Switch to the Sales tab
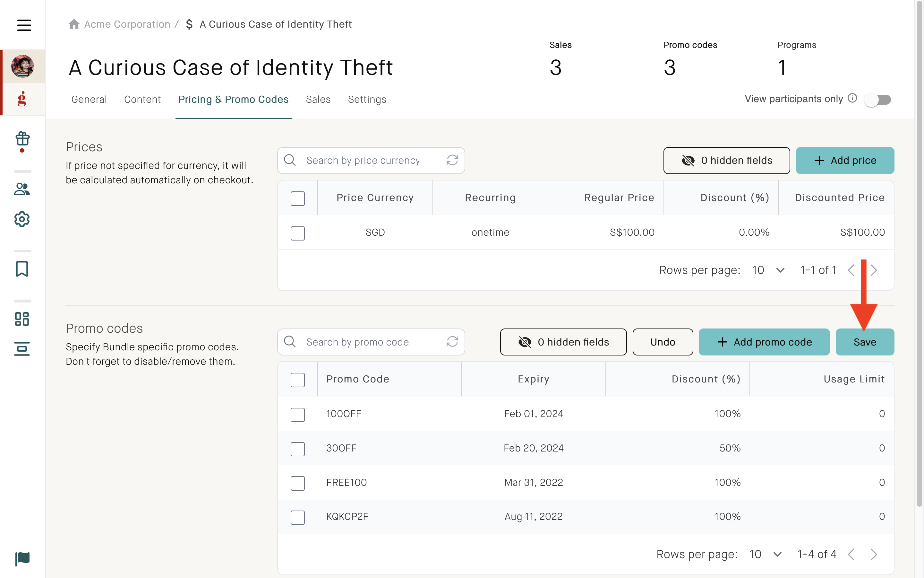The width and height of the screenshot is (924, 578). (x=318, y=100)
